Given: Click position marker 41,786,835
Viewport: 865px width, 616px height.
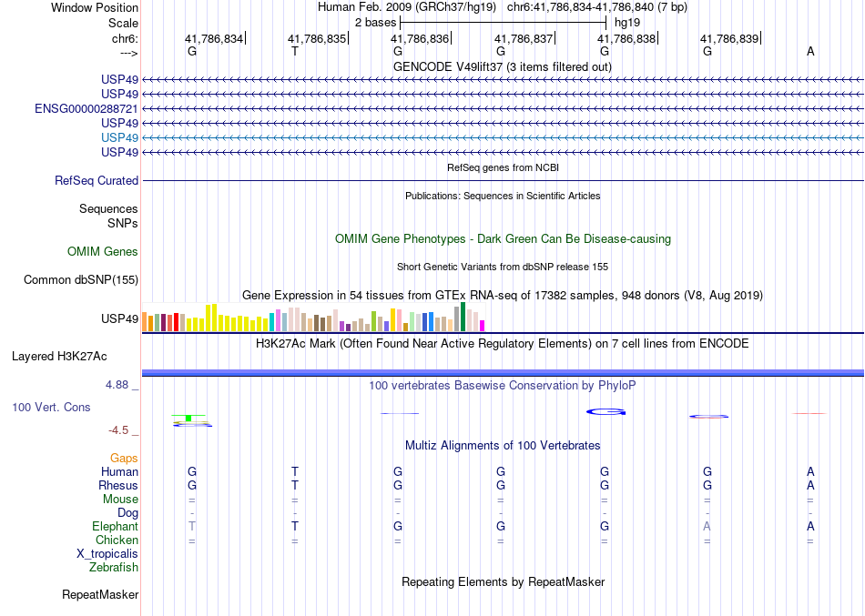Looking at the screenshot, I should 317,38.
